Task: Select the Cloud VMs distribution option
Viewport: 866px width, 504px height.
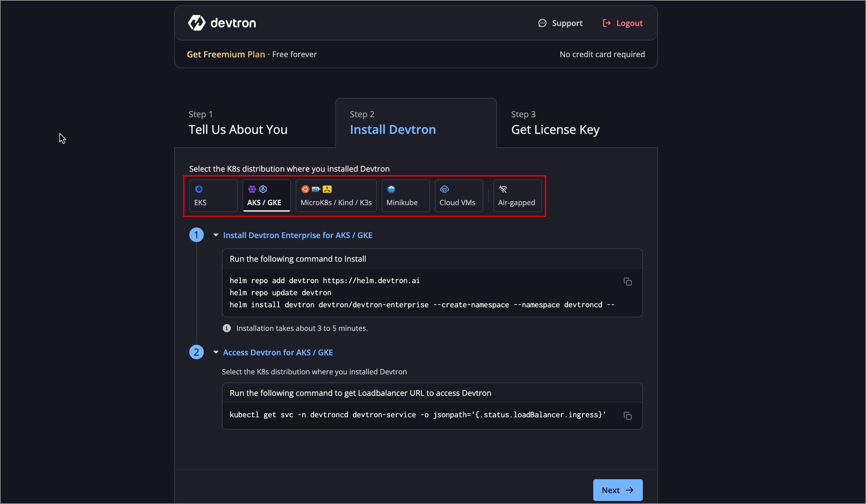Action: pyautogui.click(x=458, y=196)
